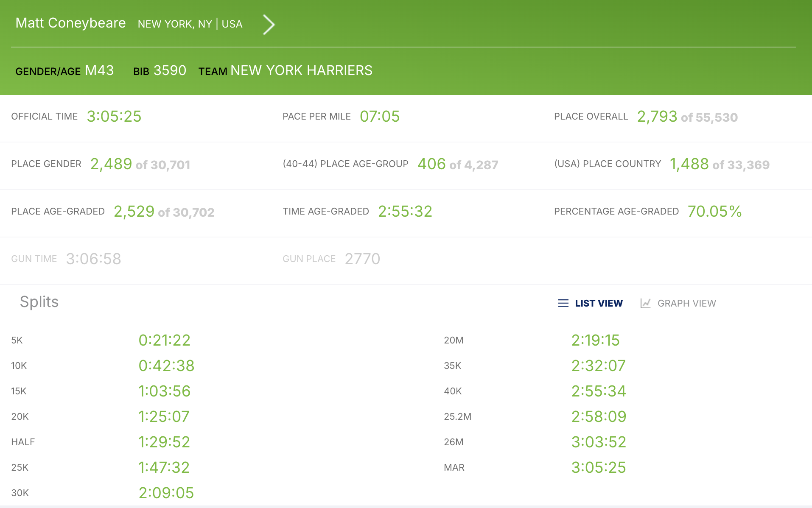Click percentage age-graded 70.05%

tap(715, 211)
